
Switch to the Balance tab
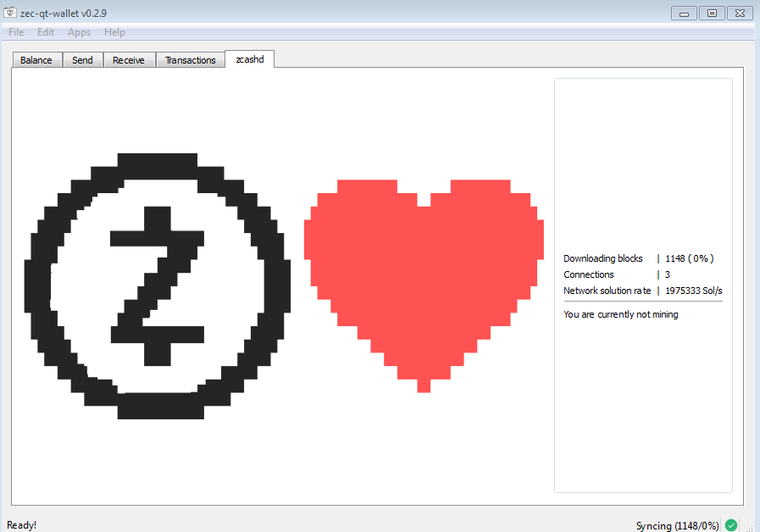[x=36, y=60]
